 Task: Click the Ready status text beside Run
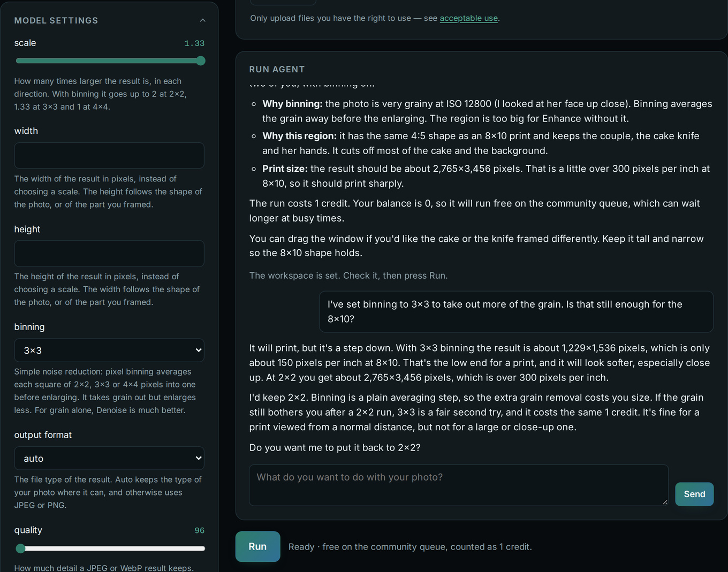point(410,547)
